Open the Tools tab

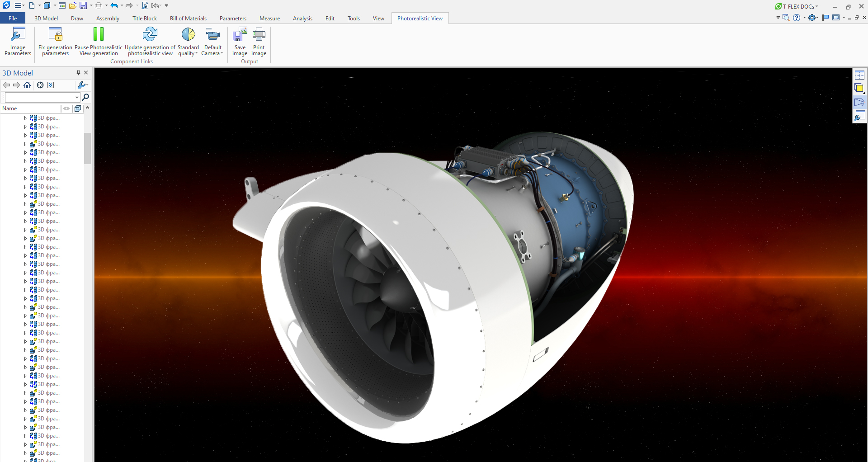(x=354, y=19)
